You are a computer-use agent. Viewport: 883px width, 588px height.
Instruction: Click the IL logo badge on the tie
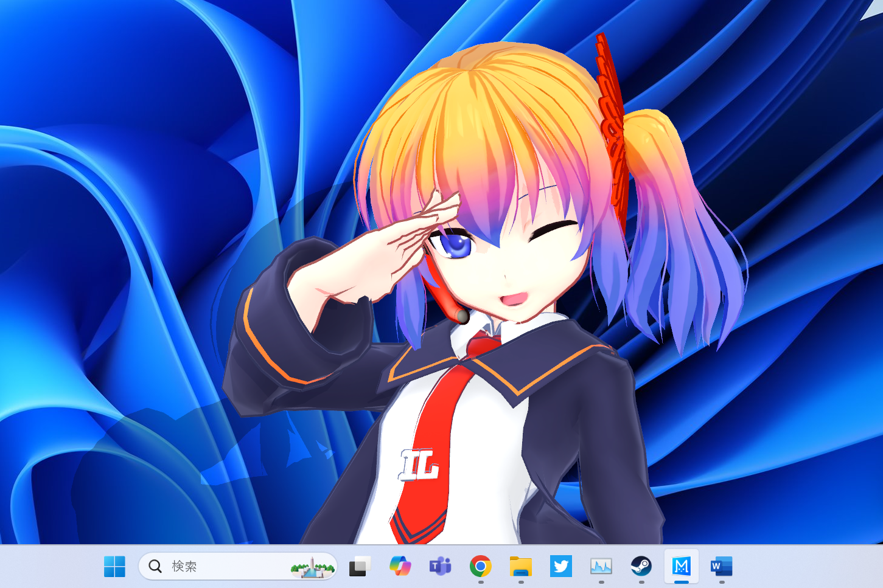tap(419, 465)
